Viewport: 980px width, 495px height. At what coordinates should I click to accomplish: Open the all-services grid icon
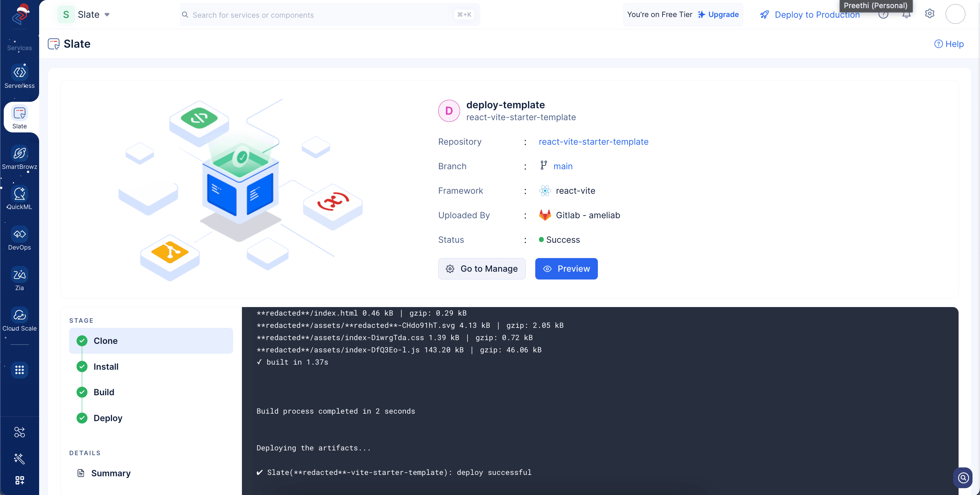[x=19, y=370]
